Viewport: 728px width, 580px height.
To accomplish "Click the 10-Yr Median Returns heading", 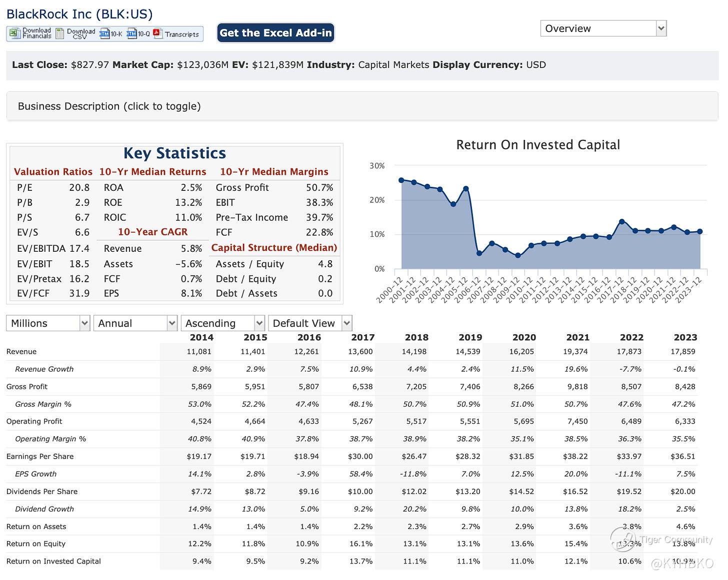I will click(x=152, y=172).
